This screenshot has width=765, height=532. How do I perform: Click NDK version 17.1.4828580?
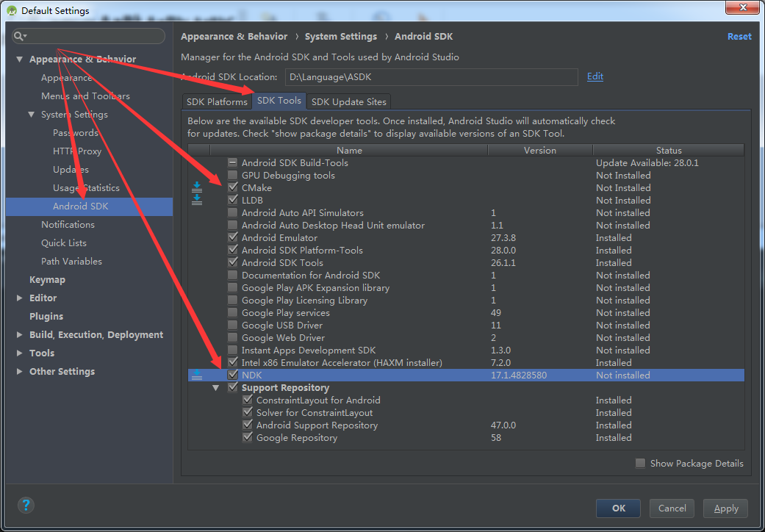pyautogui.click(x=519, y=375)
